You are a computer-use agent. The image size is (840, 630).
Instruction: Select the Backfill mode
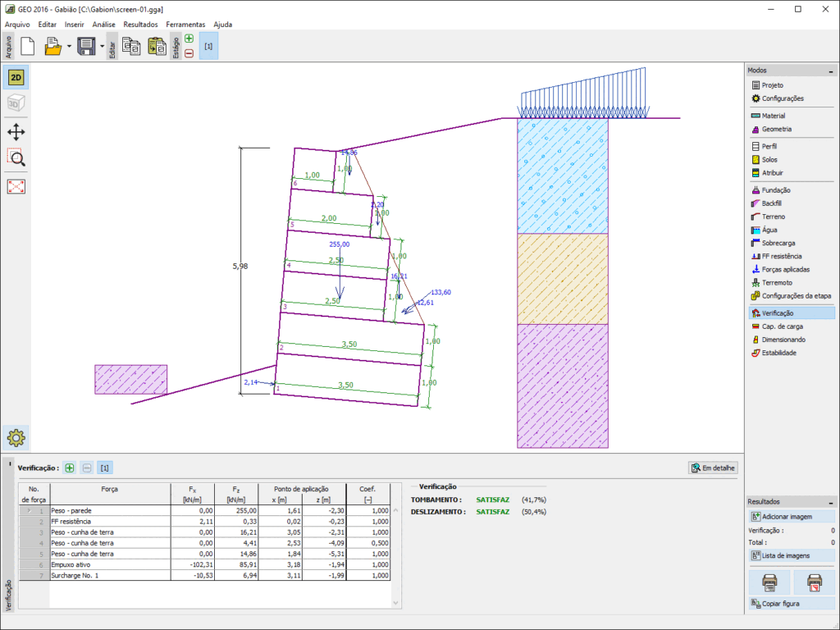click(792, 203)
